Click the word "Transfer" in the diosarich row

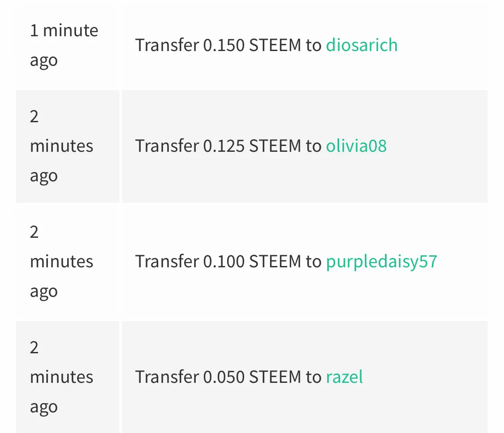(167, 45)
